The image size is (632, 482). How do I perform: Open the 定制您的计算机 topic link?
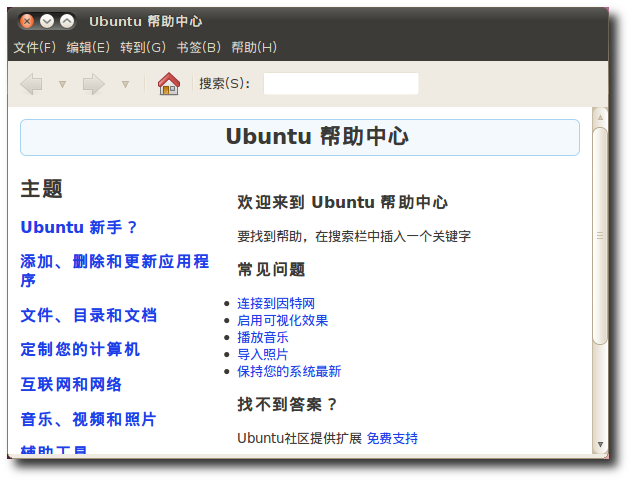[80, 349]
